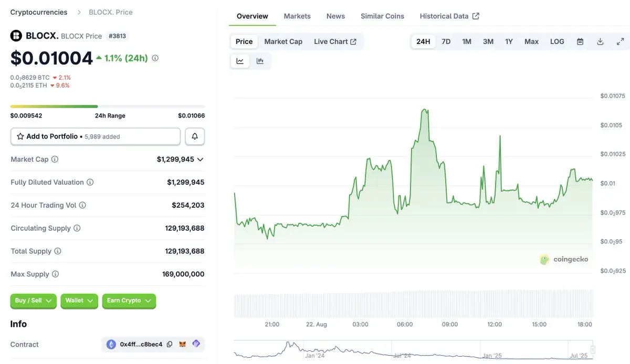
Task: Select the Max time range
Action: [531, 41]
